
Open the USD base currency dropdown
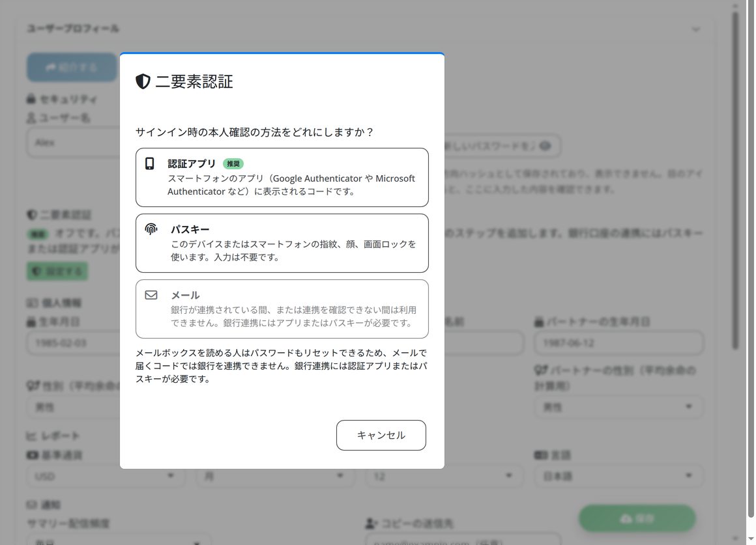point(106,476)
